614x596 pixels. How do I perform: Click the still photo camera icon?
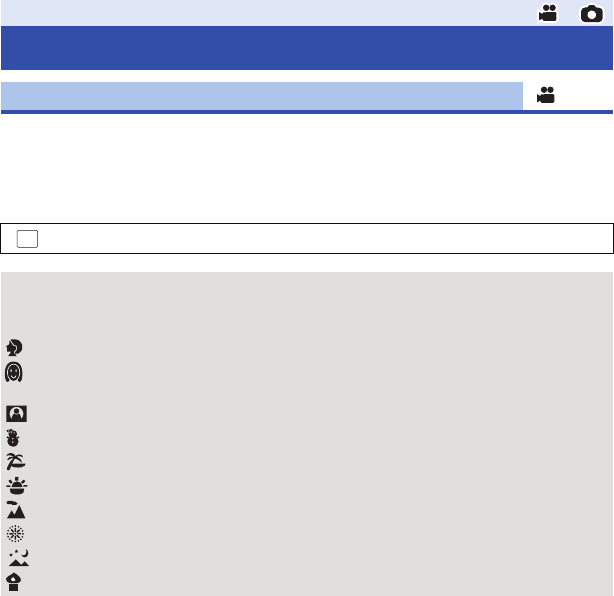[x=591, y=14]
